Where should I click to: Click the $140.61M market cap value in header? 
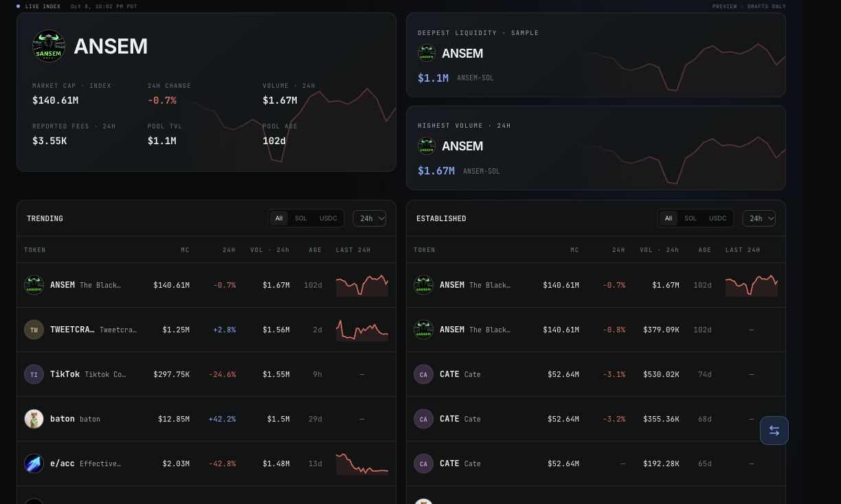(x=56, y=100)
